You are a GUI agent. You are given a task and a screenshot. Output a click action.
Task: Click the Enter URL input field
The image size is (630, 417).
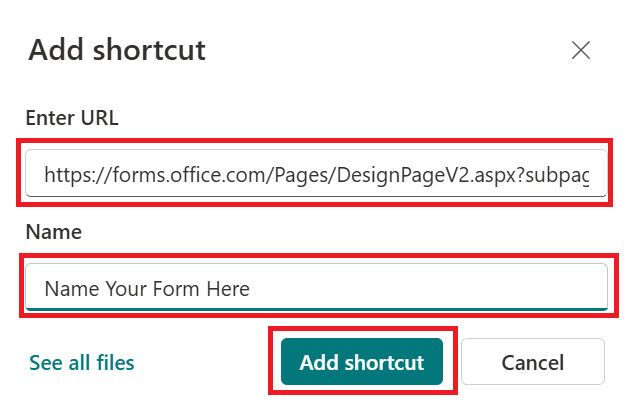pyautogui.click(x=316, y=177)
